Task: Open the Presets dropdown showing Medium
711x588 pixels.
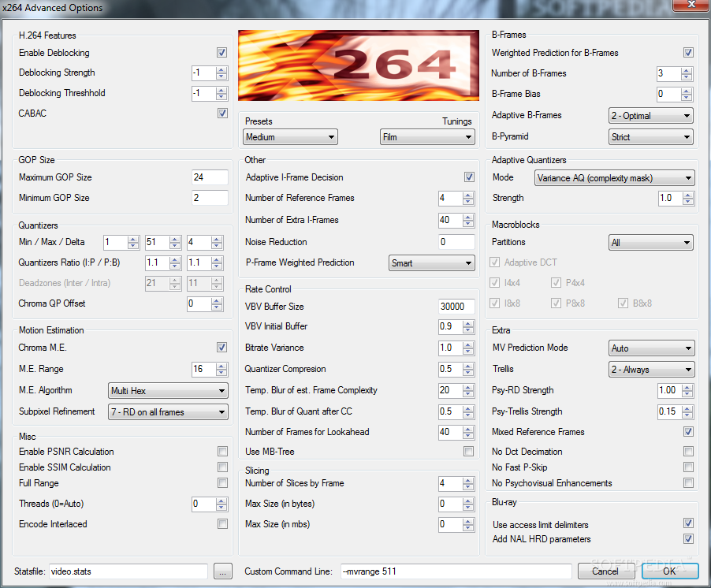Action: tap(290, 137)
